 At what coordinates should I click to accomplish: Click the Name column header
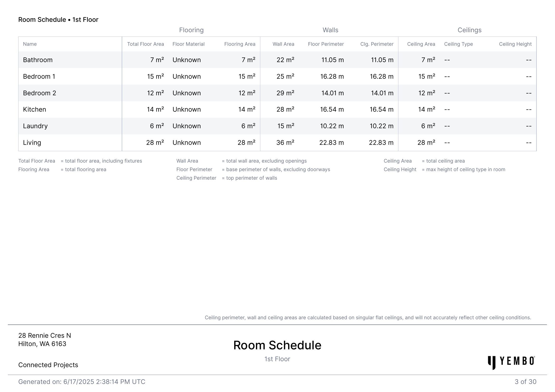tap(30, 44)
